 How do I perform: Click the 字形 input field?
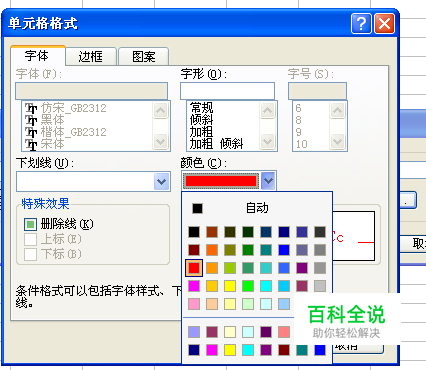coord(227,91)
